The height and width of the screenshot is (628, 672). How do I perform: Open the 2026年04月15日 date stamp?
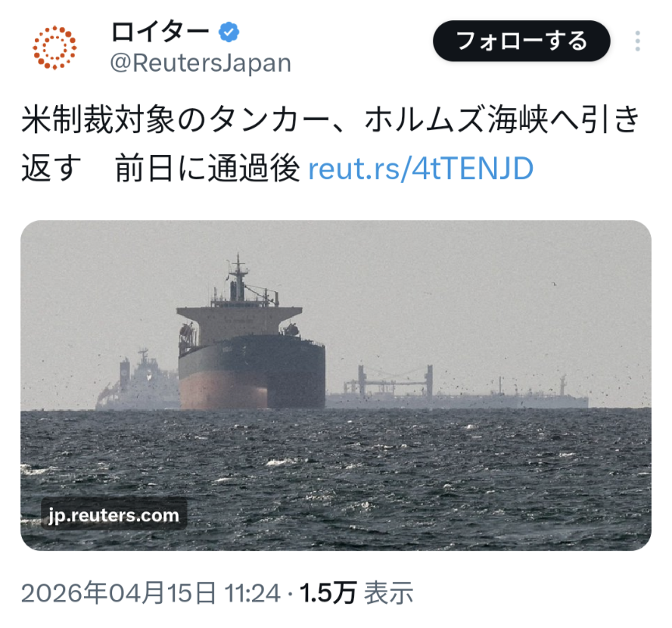click(118, 593)
